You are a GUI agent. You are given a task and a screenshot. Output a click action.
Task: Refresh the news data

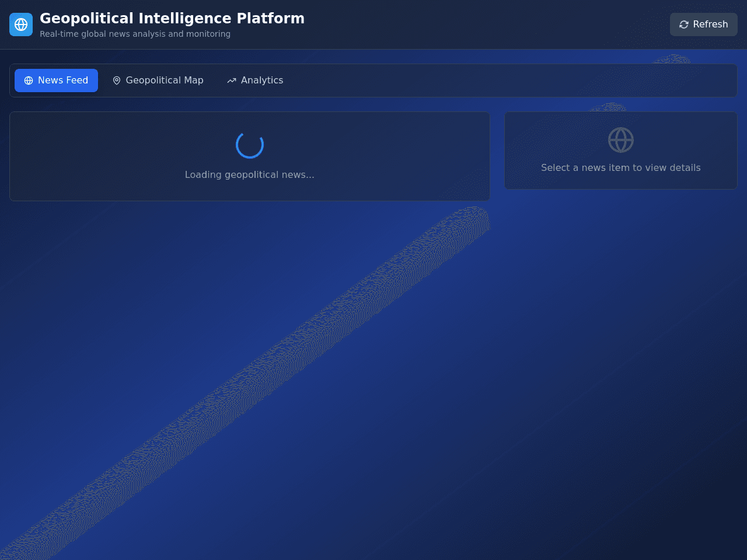[704, 24]
